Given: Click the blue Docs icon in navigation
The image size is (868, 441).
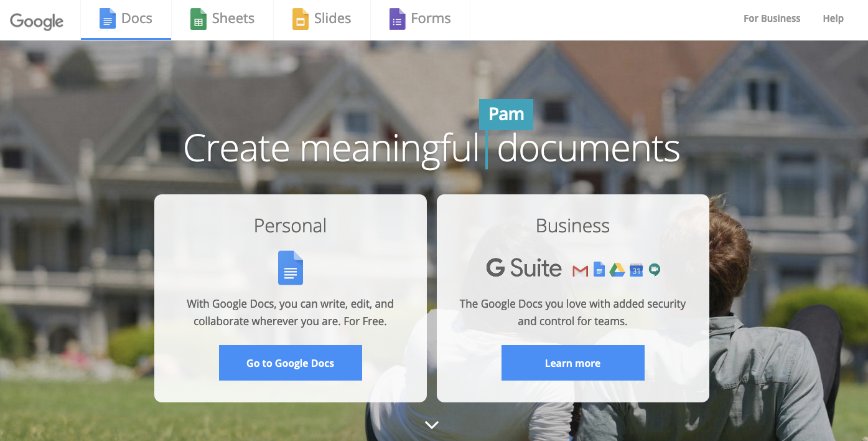Looking at the screenshot, I should click(108, 19).
